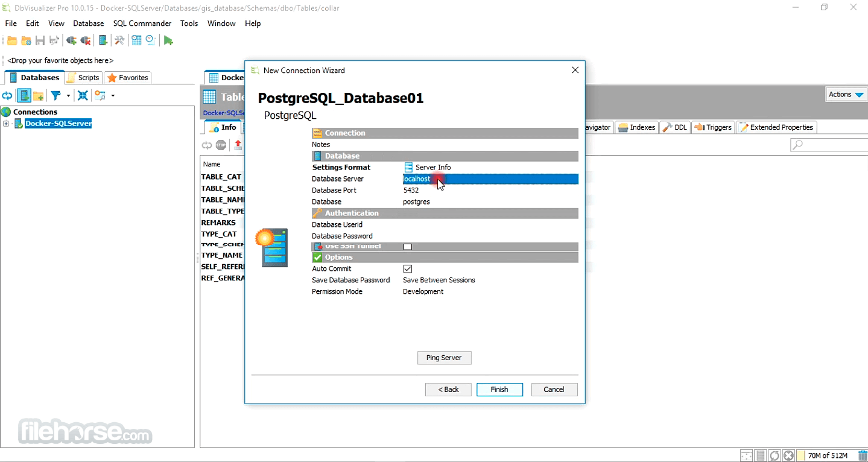The width and height of the screenshot is (868, 462).
Task: Open the View menu
Action: coord(56,24)
